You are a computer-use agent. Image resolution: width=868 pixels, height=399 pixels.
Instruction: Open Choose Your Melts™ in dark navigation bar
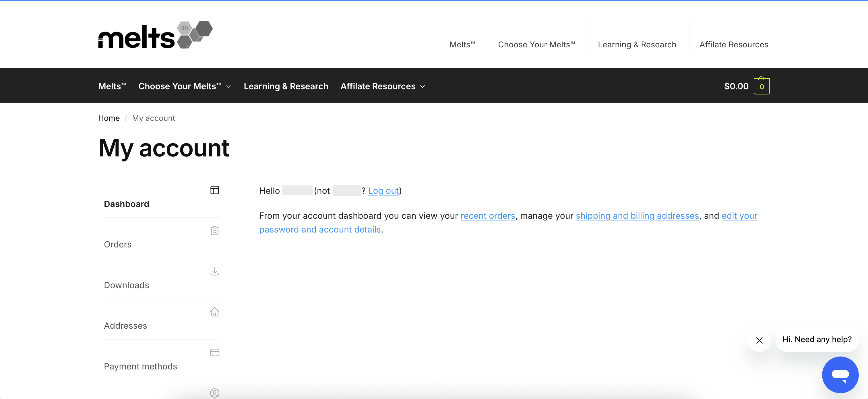pos(180,86)
